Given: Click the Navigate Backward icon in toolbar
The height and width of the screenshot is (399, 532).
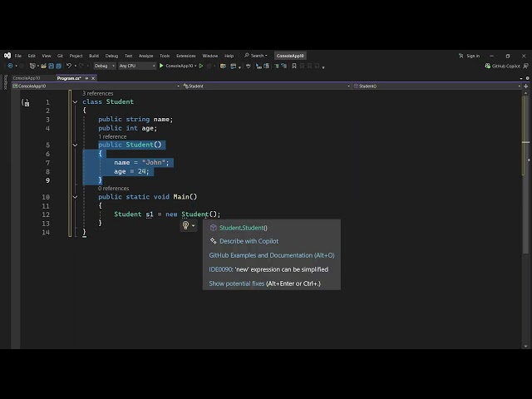Looking at the screenshot, I should (x=10, y=66).
